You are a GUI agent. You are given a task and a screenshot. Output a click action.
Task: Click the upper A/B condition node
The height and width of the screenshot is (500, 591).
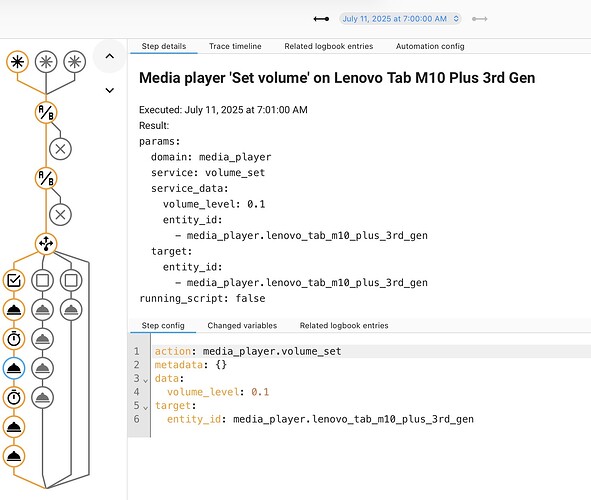pyautogui.click(x=46, y=112)
